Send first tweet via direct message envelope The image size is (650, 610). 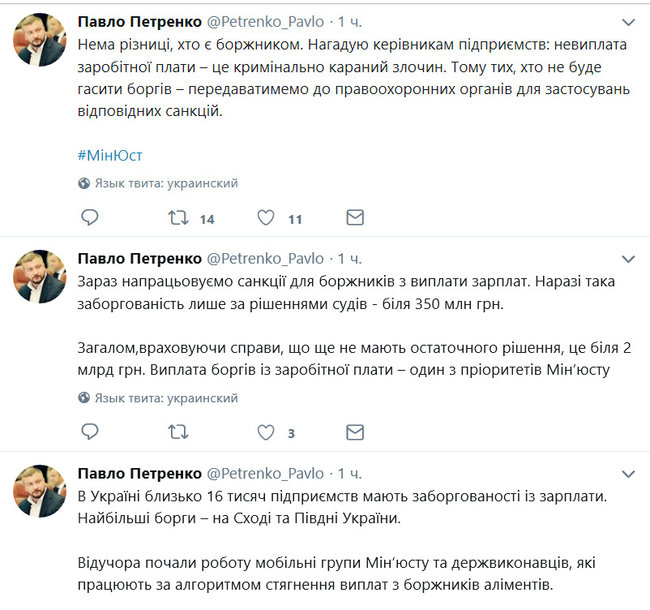point(354,218)
